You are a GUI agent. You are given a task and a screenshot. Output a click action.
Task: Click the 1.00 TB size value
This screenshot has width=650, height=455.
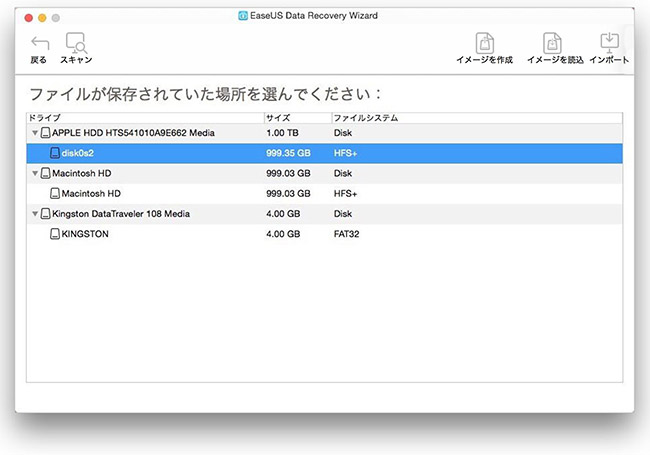pyautogui.click(x=282, y=133)
